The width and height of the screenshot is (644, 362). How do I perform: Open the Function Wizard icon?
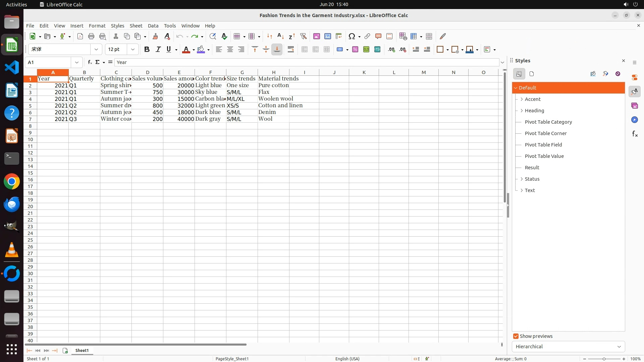click(90, 62)
